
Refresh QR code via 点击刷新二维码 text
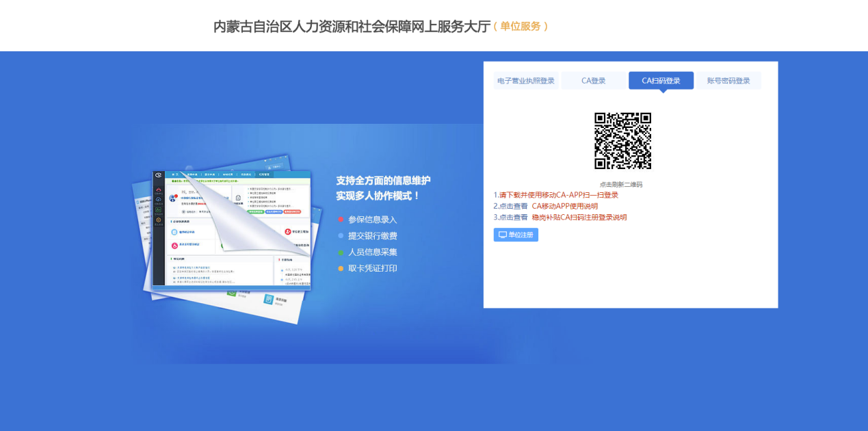coord(621,185)
